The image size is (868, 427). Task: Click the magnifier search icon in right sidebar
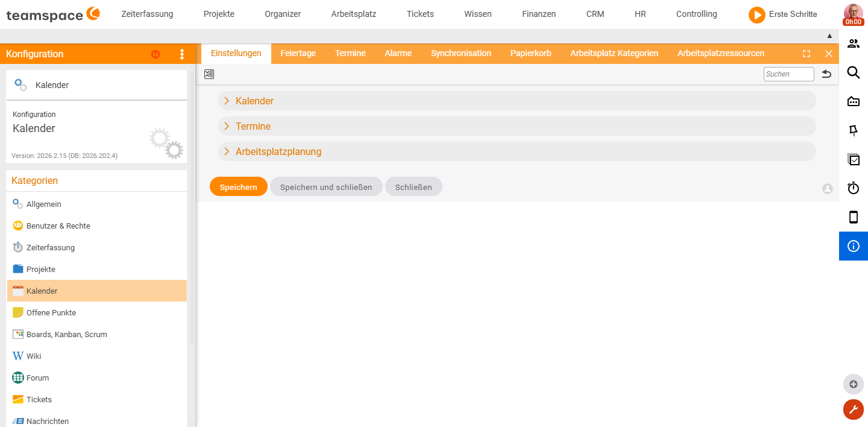[x=854, y=72]
